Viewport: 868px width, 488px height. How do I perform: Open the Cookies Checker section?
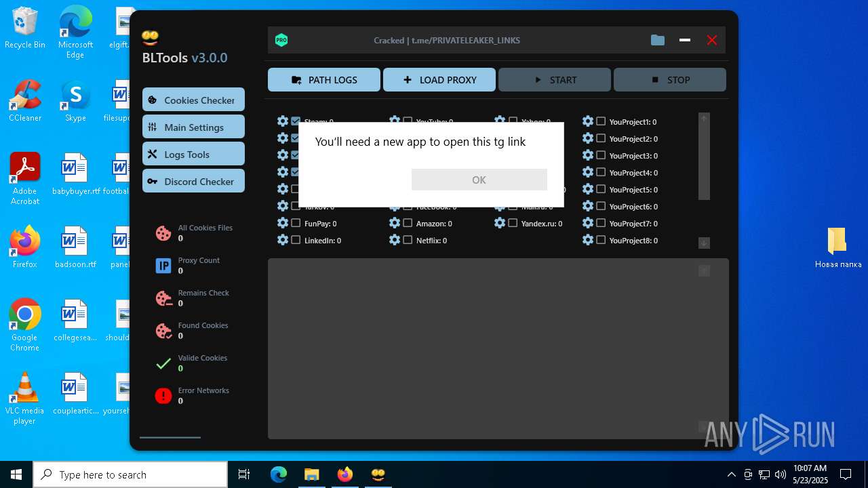pyautogui.click(x=193, y=100)
